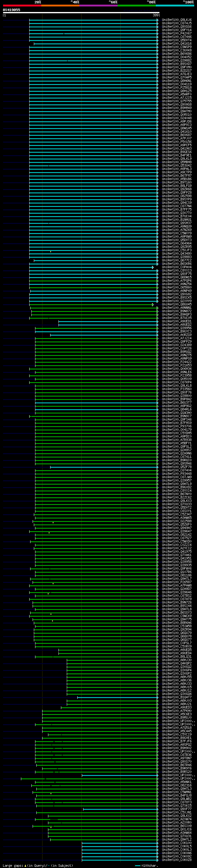Select UniRef100_Q39882 label
The image size is (197, 868).
177,61
